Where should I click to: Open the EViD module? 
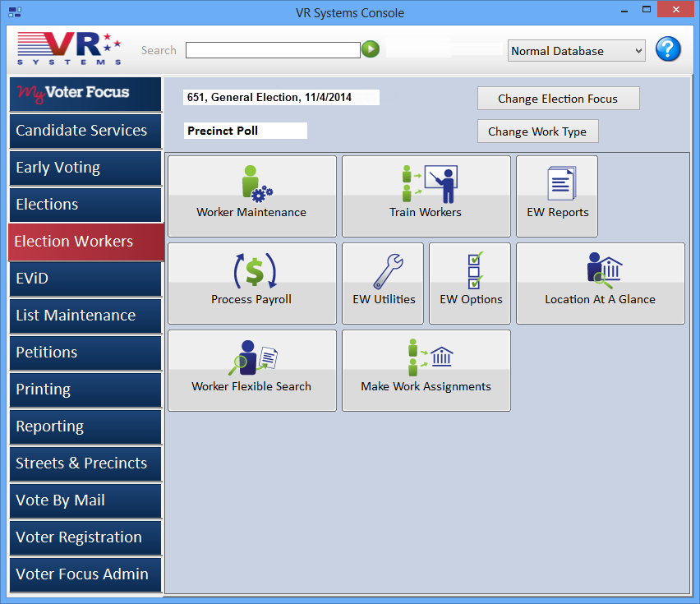click(x=85, y=279)
